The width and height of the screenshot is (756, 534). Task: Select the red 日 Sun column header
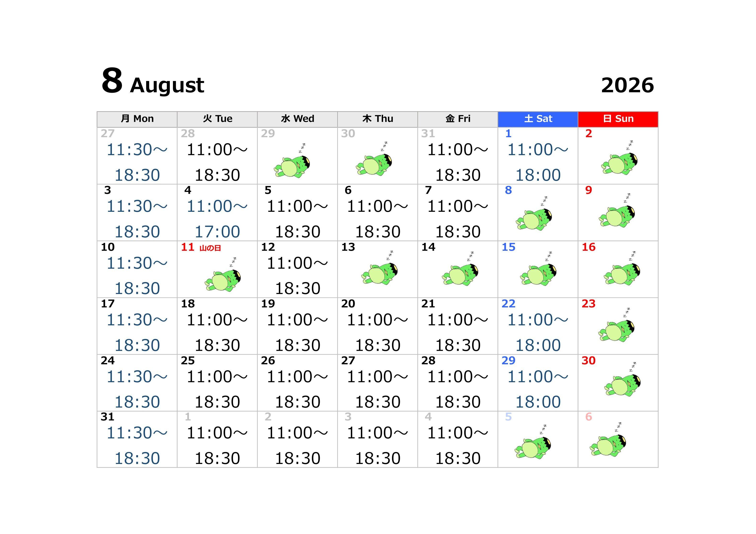click(618, 119)
